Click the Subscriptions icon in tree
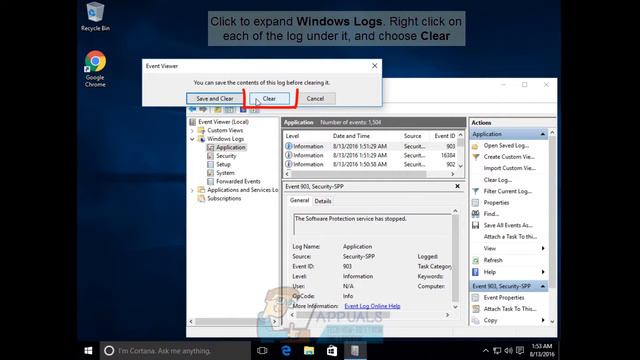Image resolution: width=640 pixels, height=360 pixels. 201,198
